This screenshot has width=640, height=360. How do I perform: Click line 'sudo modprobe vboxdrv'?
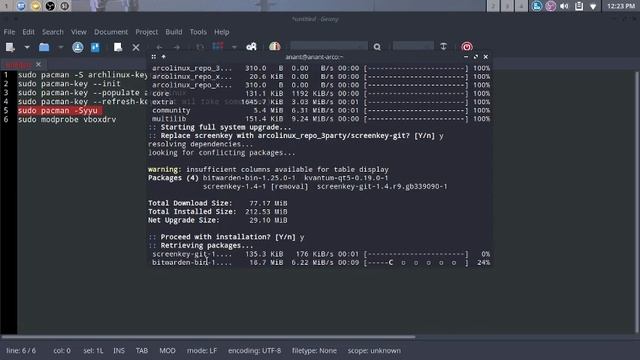[x=67, y=120]
